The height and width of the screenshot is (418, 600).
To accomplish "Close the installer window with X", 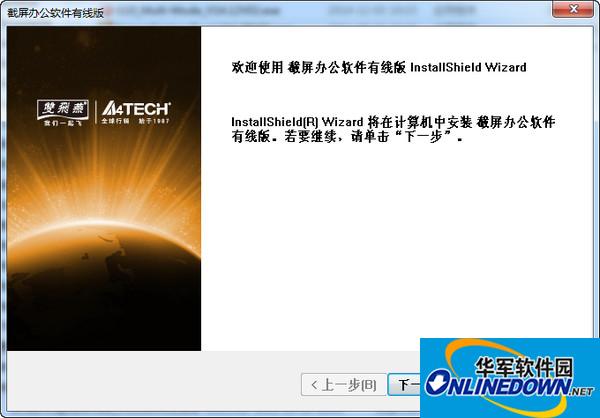I will click(573, 9).
